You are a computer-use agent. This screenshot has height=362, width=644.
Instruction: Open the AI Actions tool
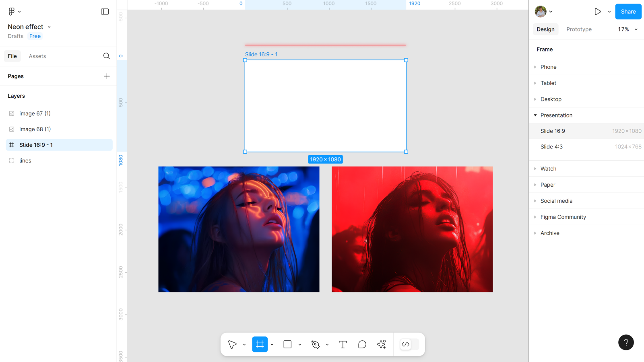(x=382, y=344)
